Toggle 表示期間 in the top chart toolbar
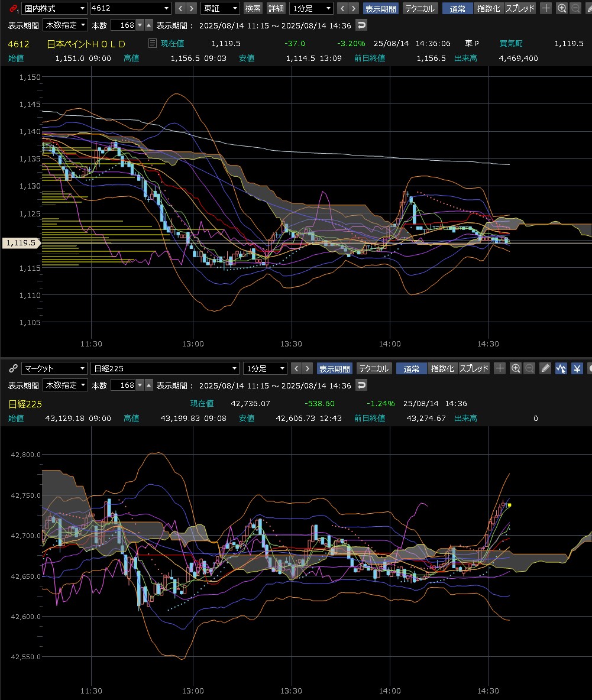The image size is (592, 700). coord(380,8)
